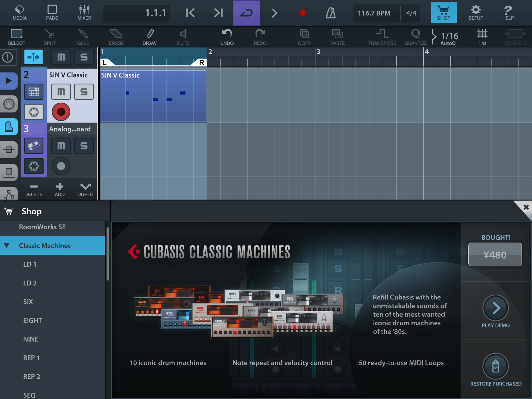Solo the Analog...oard track
This screenshot has height=399, width=532.
coord(84,146)
